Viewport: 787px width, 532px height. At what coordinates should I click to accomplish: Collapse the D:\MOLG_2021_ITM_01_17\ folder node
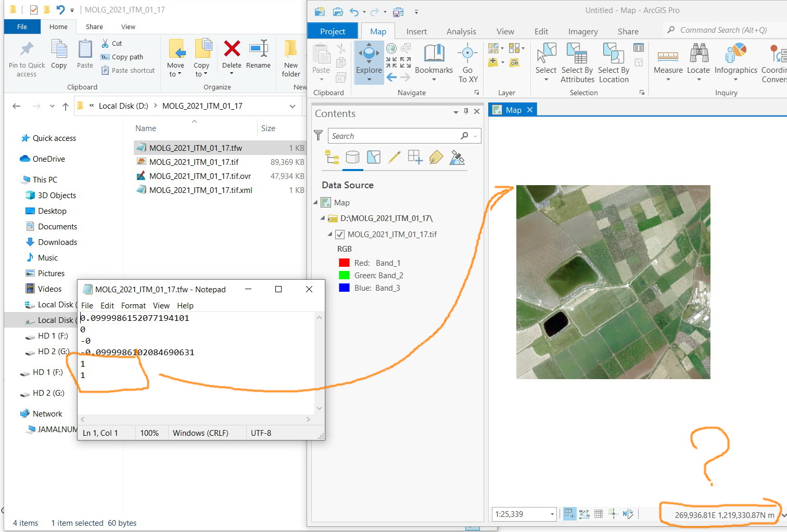pos(323,218)
